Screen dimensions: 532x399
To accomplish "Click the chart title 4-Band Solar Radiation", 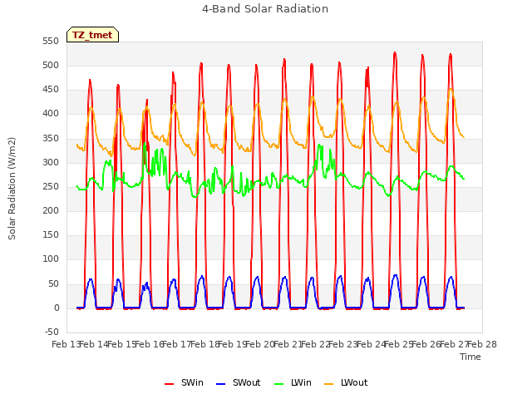I will [x=265, y=9].
